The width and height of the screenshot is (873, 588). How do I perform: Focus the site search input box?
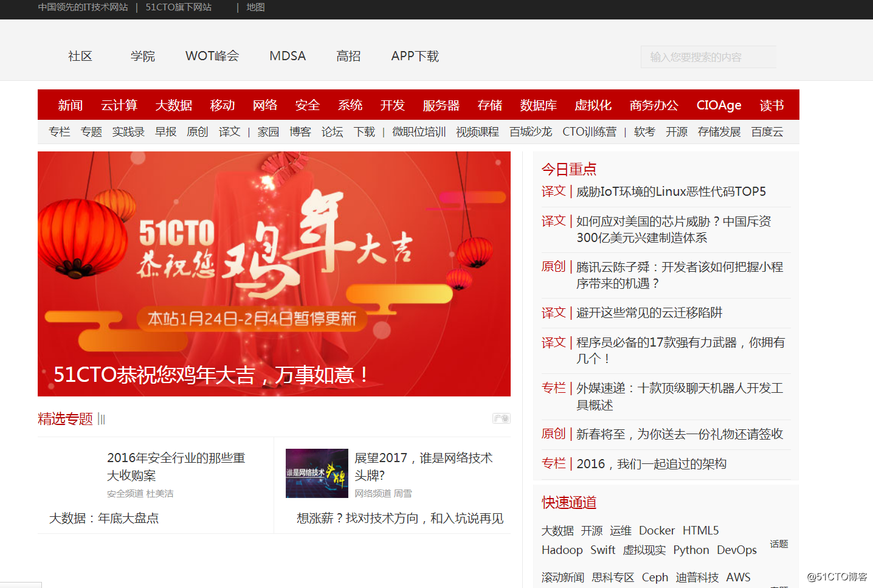pos(708,57)
